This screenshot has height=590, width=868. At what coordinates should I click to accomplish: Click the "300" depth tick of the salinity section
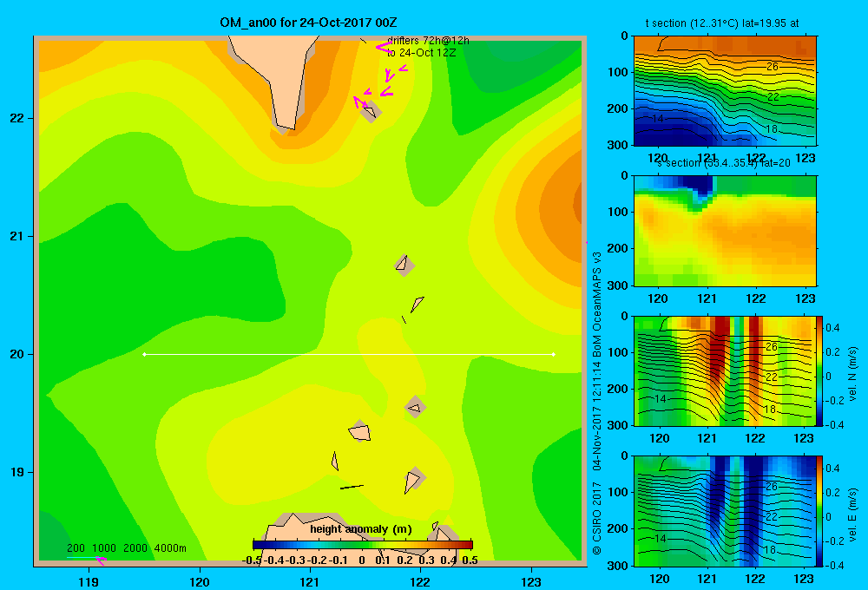coord(619,285)
